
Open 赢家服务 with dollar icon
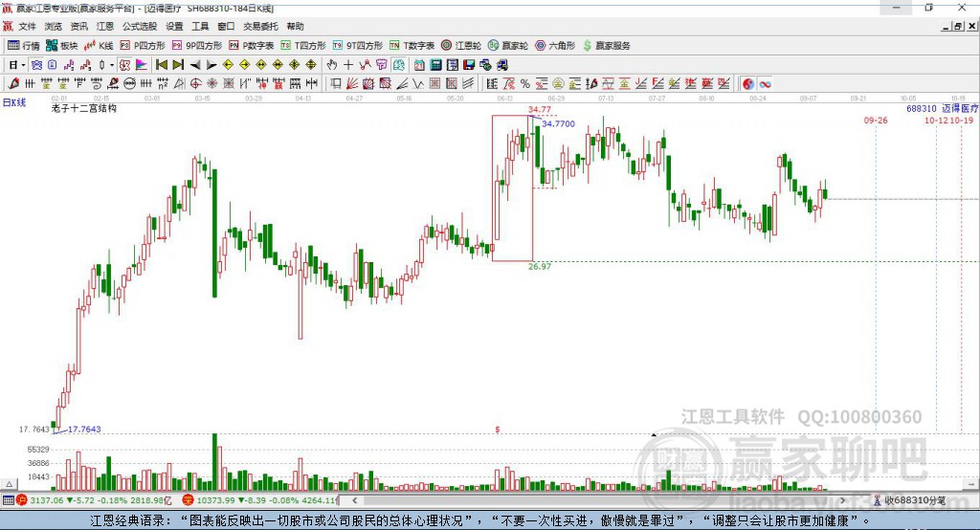tap(606, 46)
